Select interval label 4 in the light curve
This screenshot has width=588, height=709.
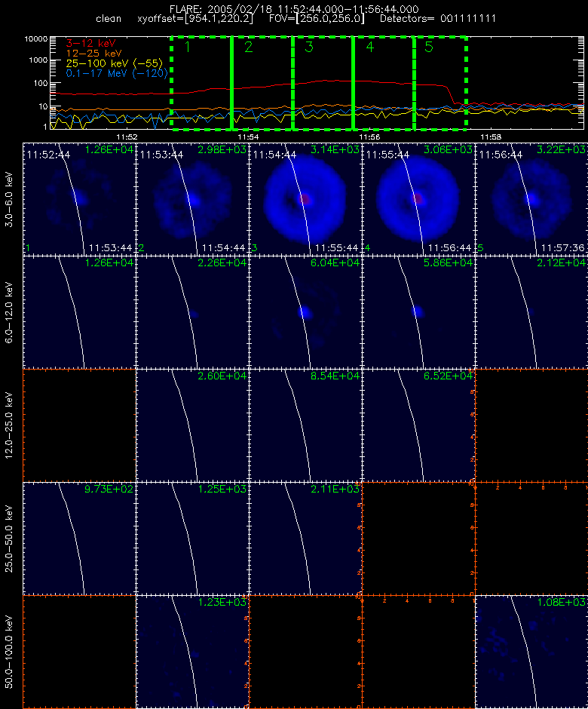click(369, 47)
